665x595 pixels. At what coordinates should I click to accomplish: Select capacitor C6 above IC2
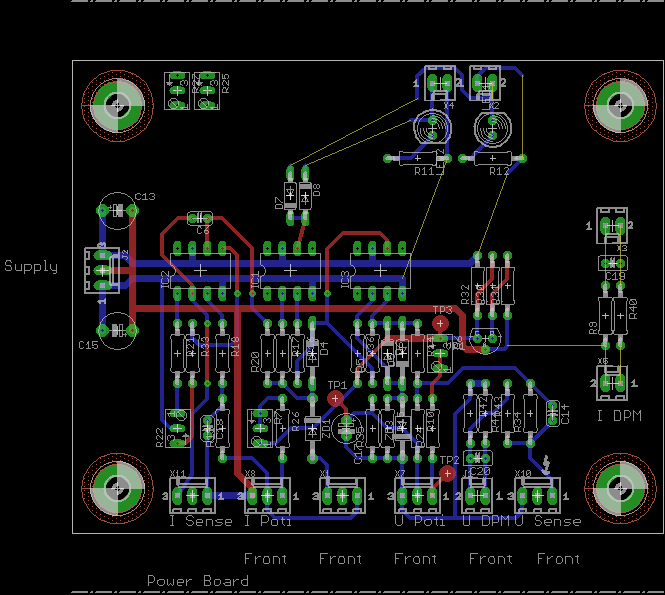point(200,218)
